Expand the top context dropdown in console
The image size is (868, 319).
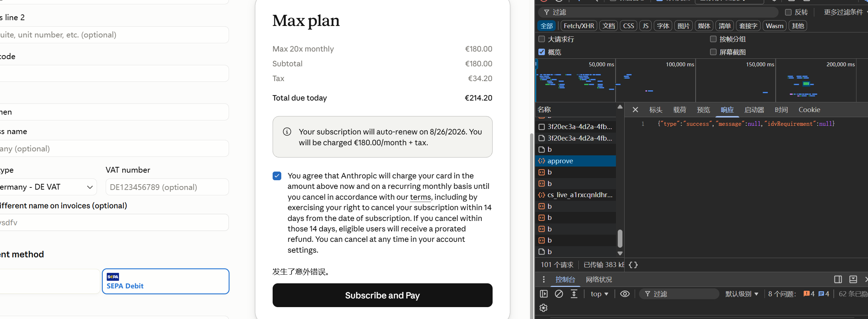599,294
